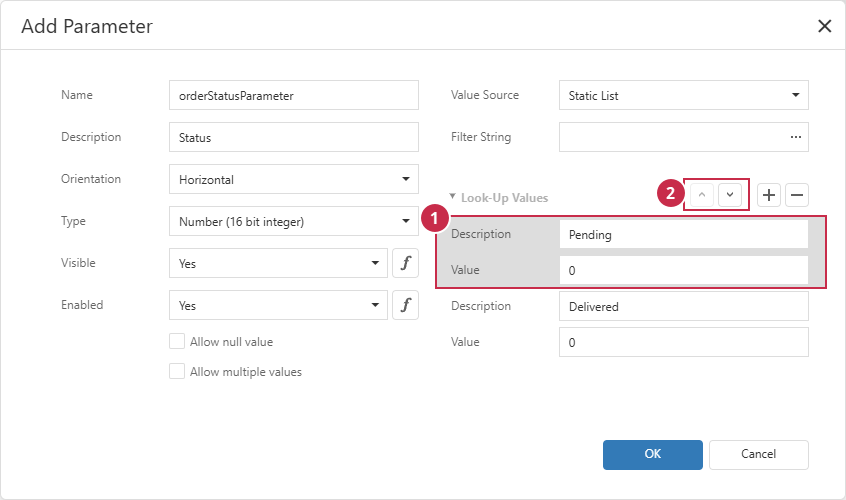Enable Allow null value checkbox
846x500 pixels.
[x=177, y=341]
